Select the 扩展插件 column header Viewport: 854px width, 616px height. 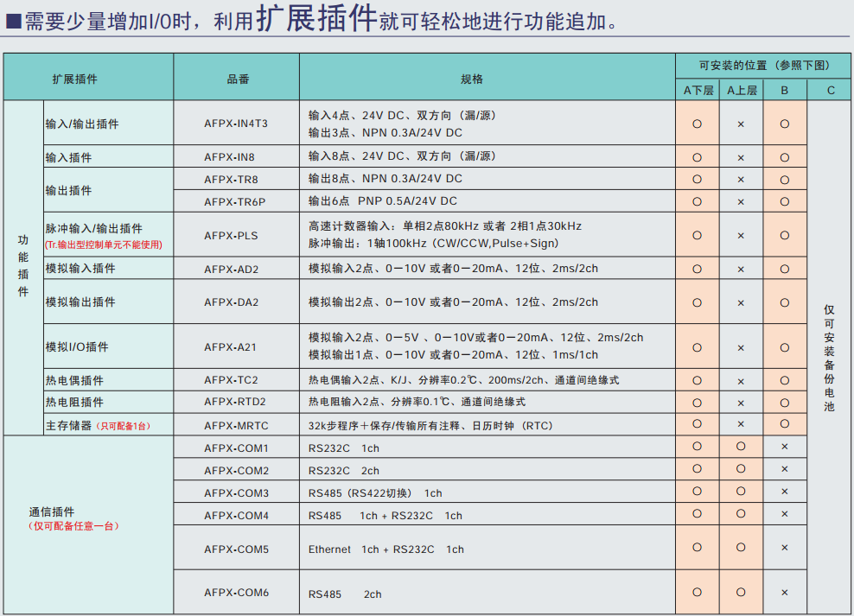pos(75,79)
